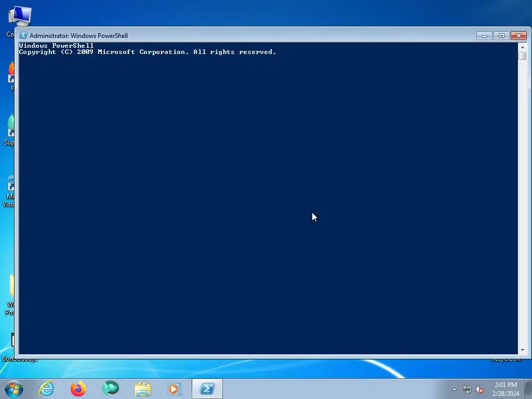Click the vertical scrollbar thumb in PowerShell

pos(523,56)
